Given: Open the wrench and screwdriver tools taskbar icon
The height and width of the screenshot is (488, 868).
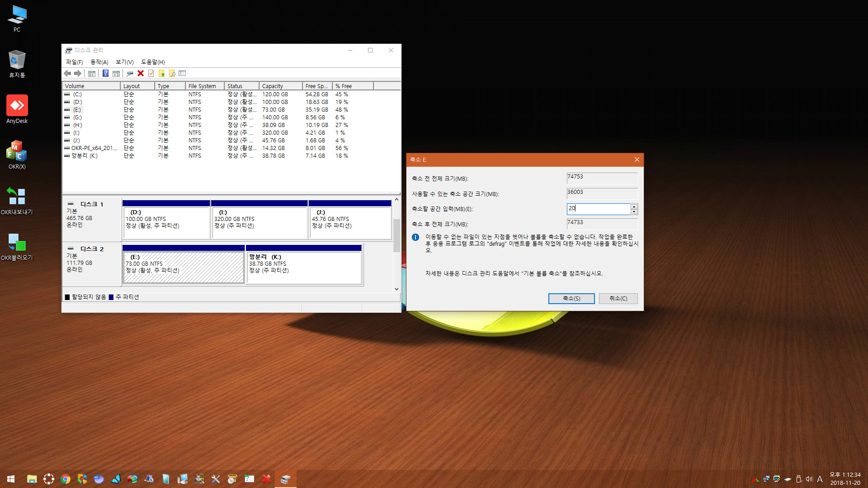Looking at the screenshot, I should [216, 479].
